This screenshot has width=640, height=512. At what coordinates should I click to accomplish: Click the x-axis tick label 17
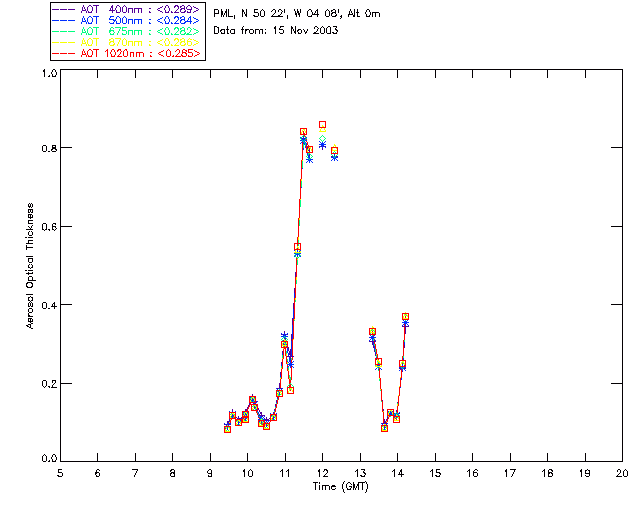tap(510, 473)
